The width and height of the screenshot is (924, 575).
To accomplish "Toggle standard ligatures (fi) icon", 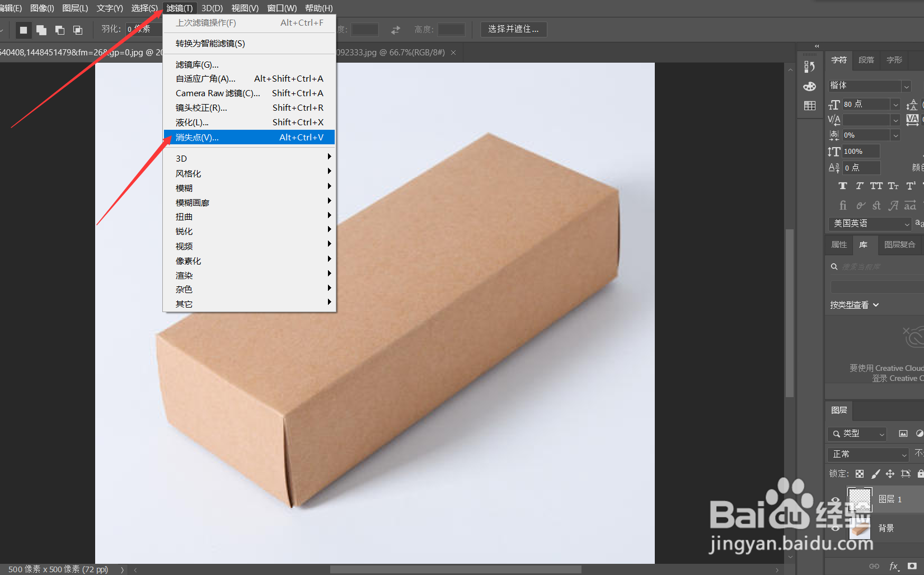I will coord(843,205).
